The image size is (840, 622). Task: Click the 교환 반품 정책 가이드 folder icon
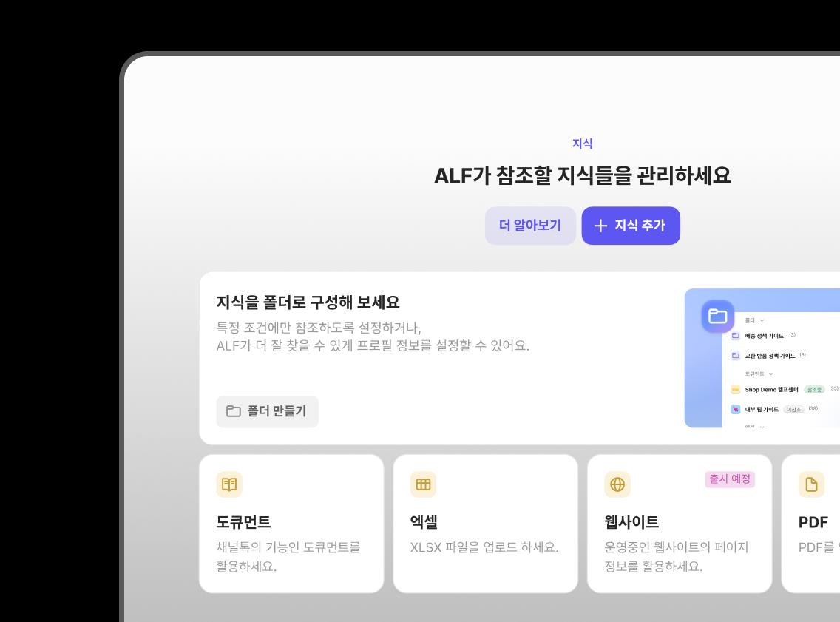tap(735, 355)
